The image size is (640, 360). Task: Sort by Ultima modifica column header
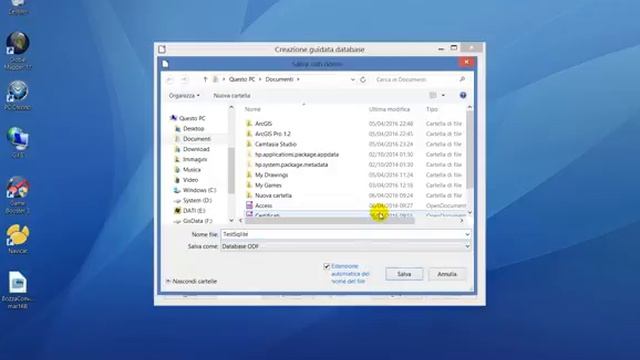tap(389, 109)
